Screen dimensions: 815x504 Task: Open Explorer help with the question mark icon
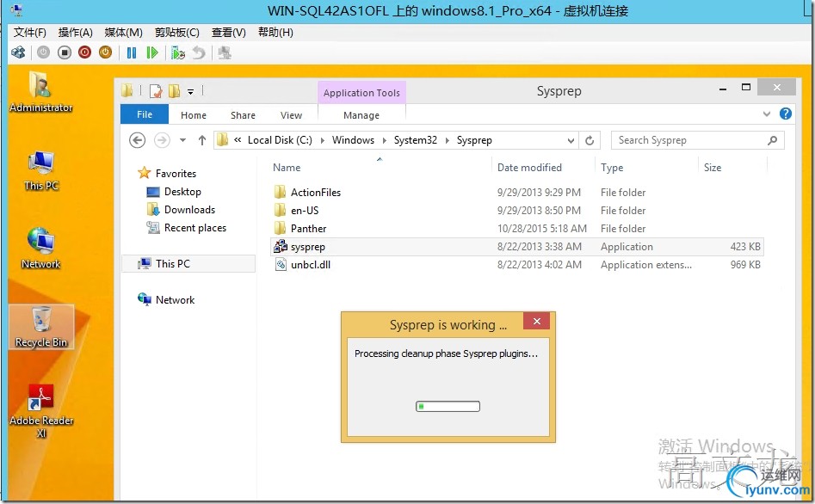point(786,114)
